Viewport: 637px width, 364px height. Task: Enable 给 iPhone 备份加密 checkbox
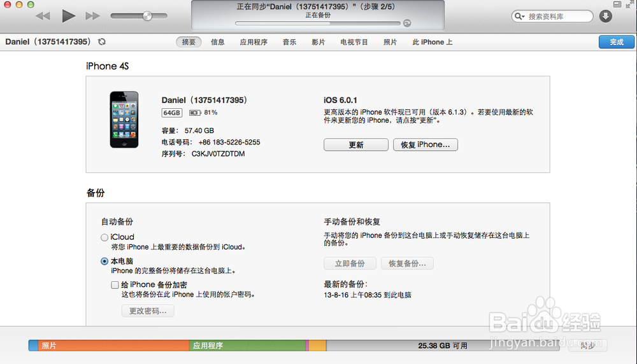tap(115, 285)
